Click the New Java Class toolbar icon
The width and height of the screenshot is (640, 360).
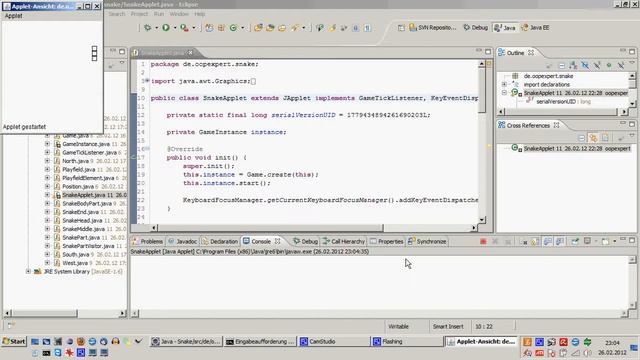[x=233, y=28]
